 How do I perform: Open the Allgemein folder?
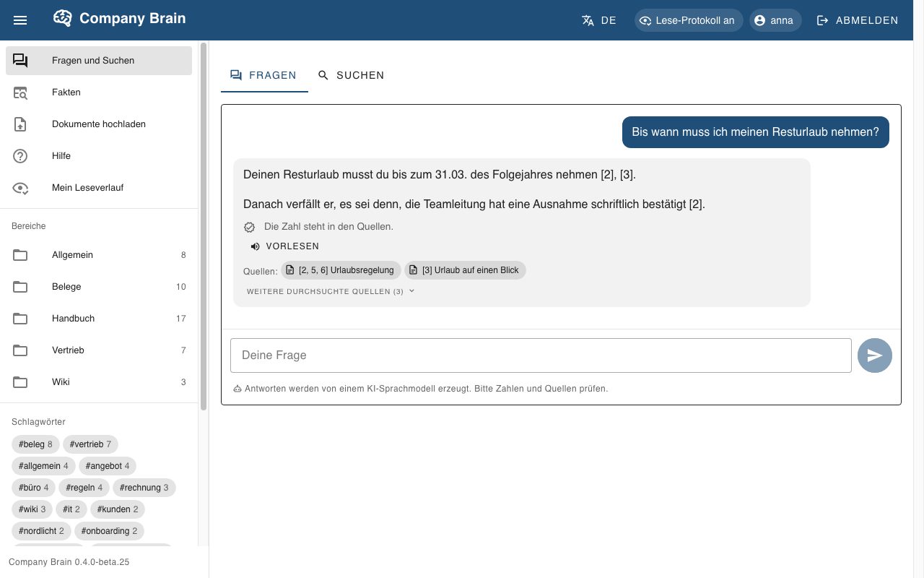[99, 255]
